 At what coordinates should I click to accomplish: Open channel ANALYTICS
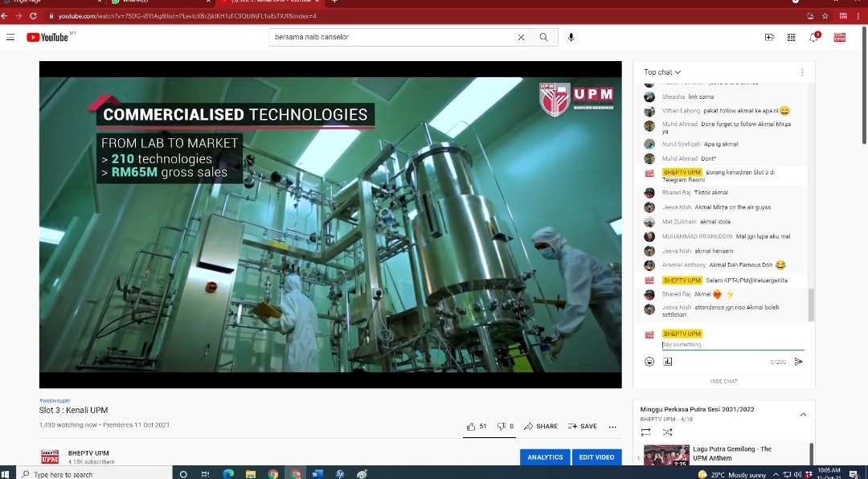pyautogui.click(x=545, y=456)
